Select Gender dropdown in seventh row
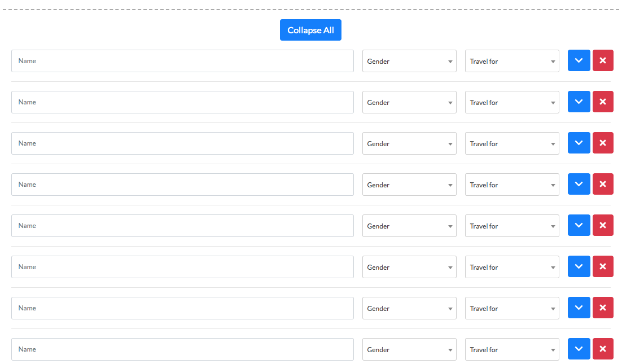622x364 pixels. click(409, 309)
